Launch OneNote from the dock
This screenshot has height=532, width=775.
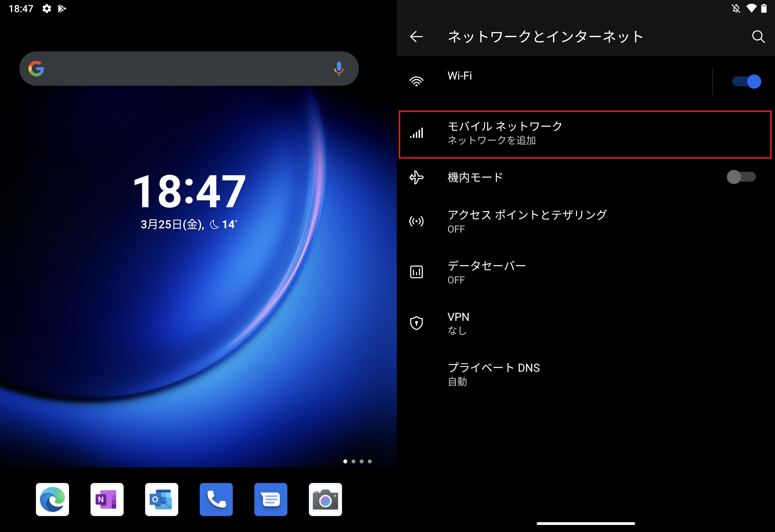(x=107, y=499)
